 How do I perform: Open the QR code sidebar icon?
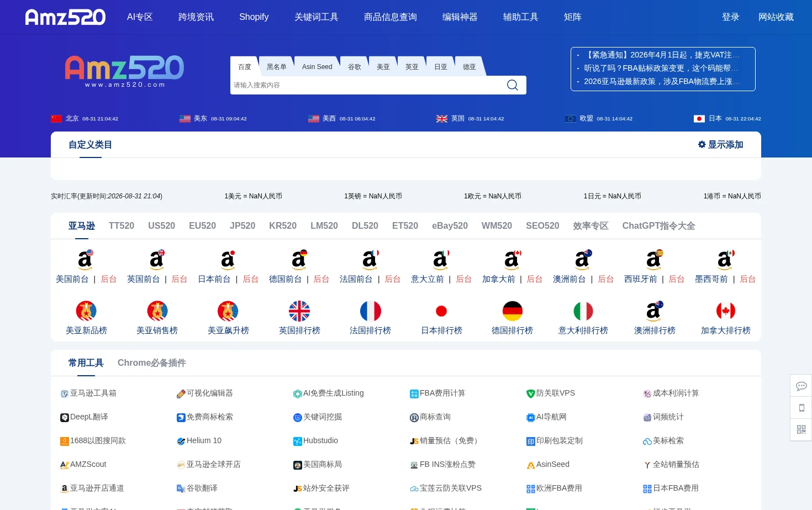click(x=802, y=429)
